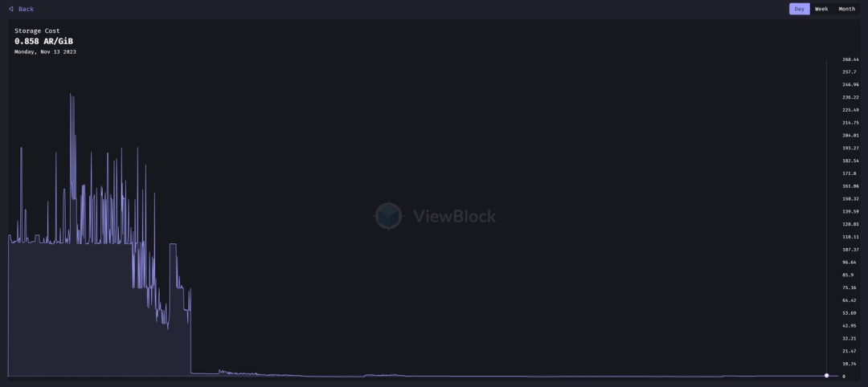The width and height of the screenshot is (868, 387).
Task: Click the 10.74 y-axis label
Action: pyautogui.click(x=850, y=364)
